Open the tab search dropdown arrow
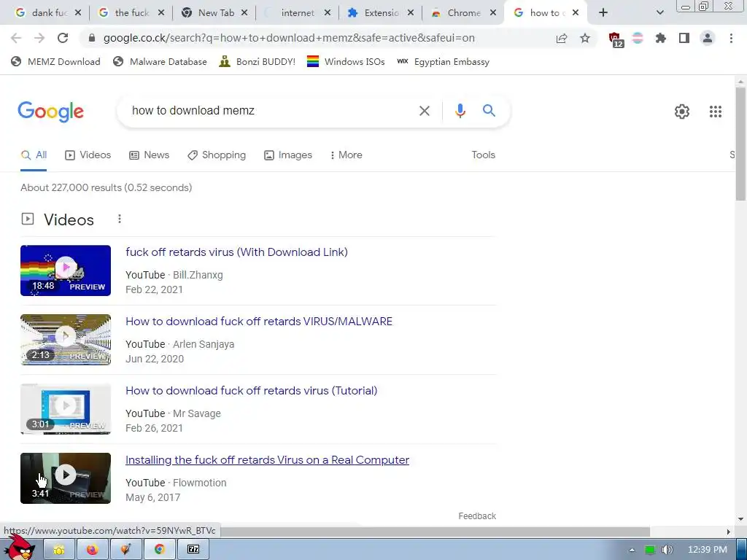 coord(659,13)
